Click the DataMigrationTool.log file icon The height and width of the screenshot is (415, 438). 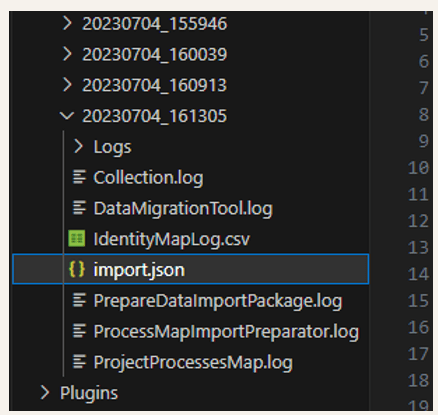79,208
